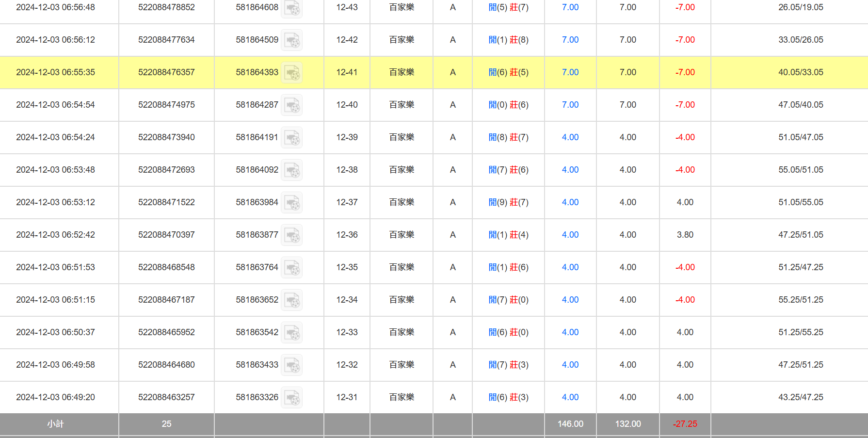The image size is (868, 438).
Task: Click result 閒(6) 莊(5) in highlighted row
Action: (x=508, y=72)
